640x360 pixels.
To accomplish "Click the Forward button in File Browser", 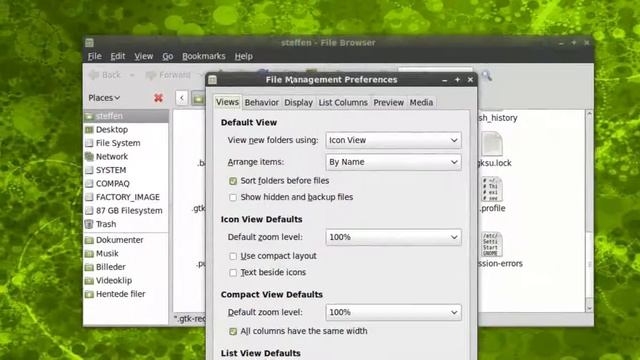I will point(169,75).
